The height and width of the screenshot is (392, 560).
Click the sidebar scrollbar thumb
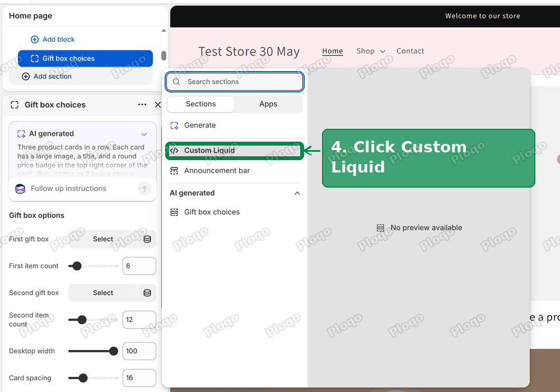[164, 55]
